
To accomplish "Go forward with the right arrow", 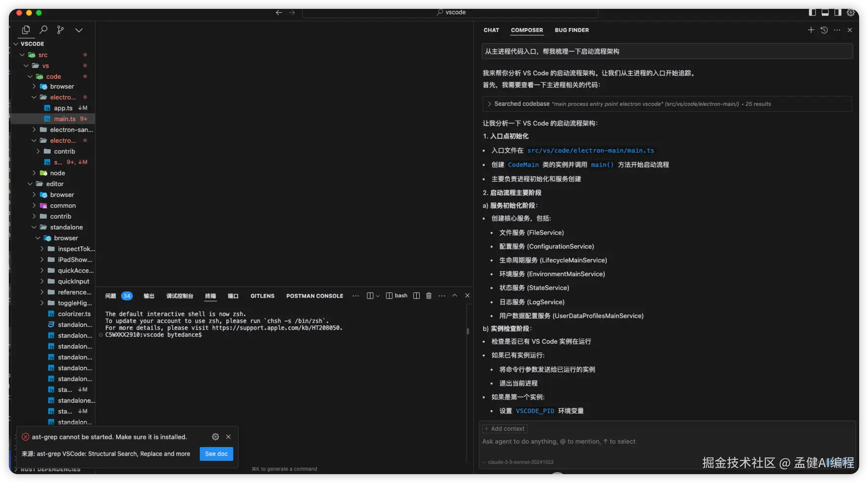I will tap(292, 12).
